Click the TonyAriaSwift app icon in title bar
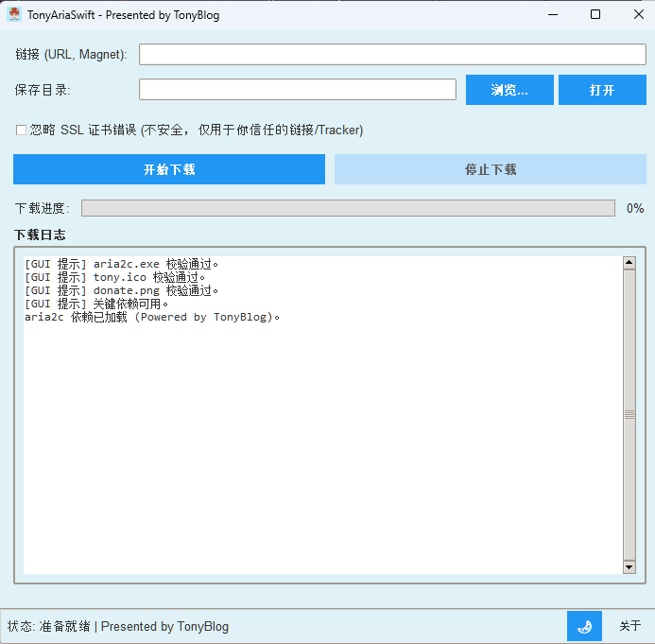Screen dimensions: 655x644 14,14
